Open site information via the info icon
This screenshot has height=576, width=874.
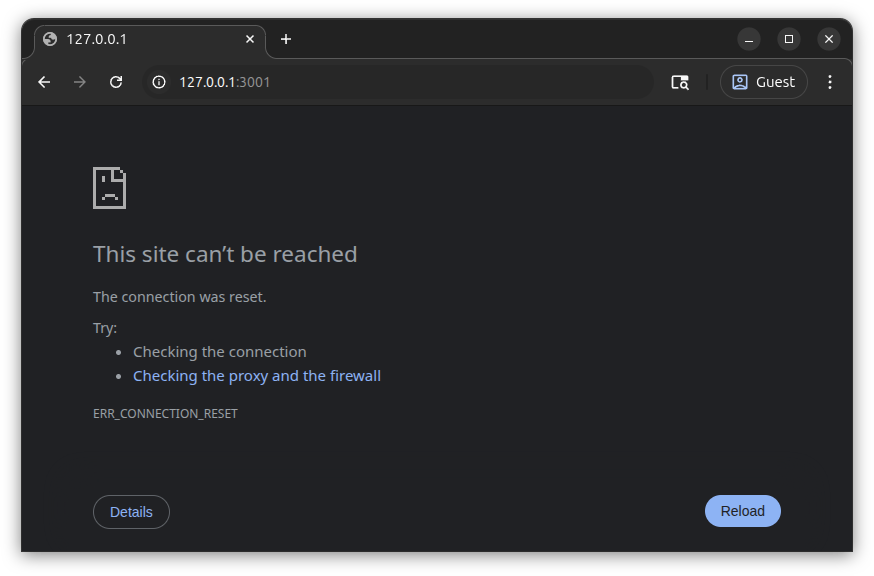[x=158, y=82]
